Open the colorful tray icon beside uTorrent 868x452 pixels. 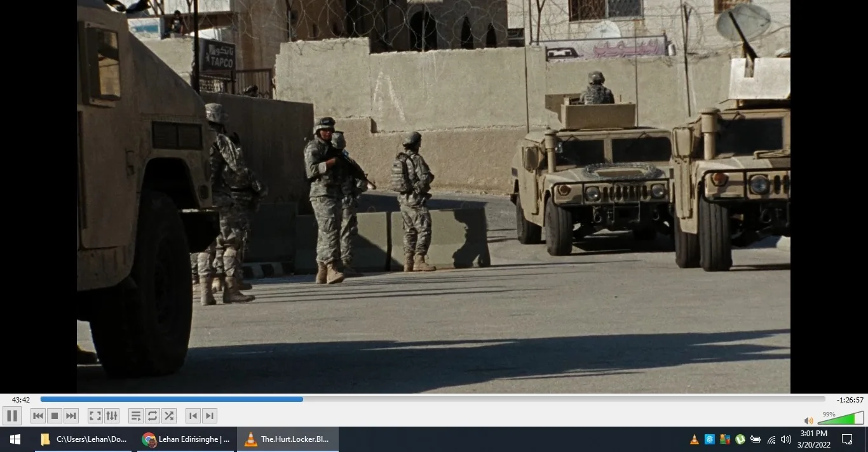coord(725,439)
